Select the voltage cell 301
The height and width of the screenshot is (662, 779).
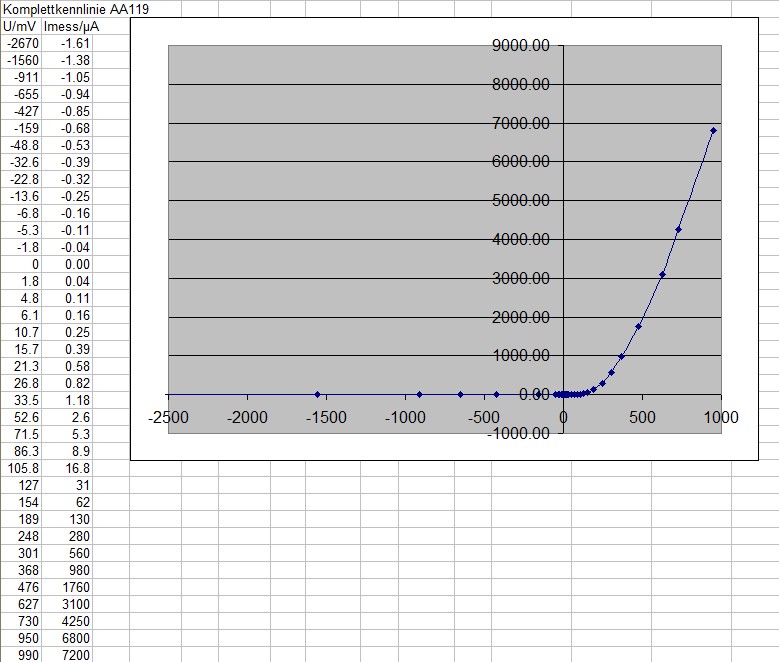click(21, 553)
